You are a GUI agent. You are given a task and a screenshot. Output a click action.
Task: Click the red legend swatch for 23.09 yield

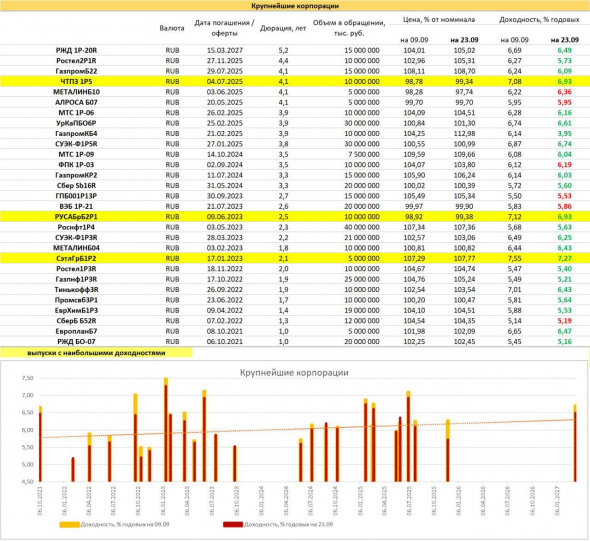(x=233, y=524)
